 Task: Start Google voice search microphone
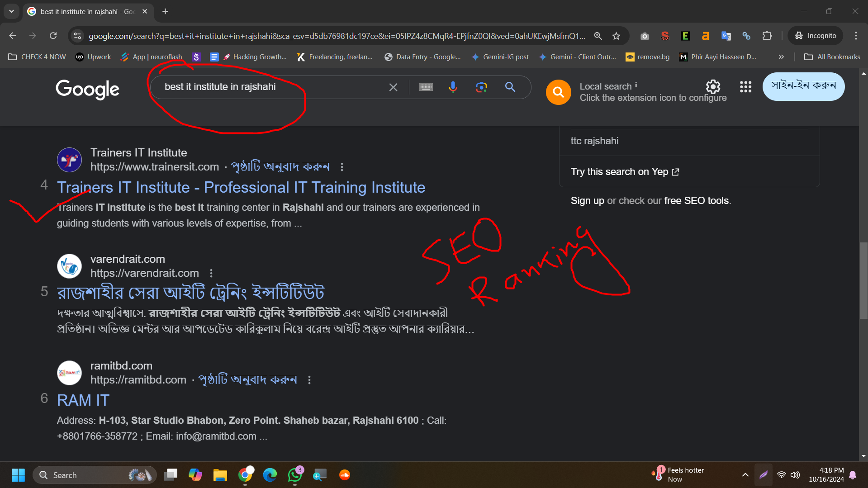(x=453, y=87)
